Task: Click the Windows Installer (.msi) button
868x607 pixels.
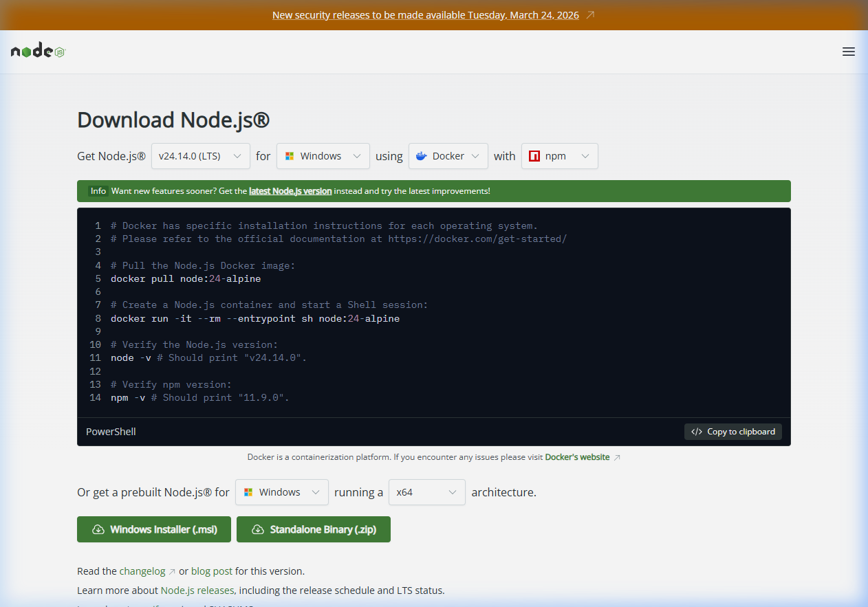Action: tap(153, 529)
